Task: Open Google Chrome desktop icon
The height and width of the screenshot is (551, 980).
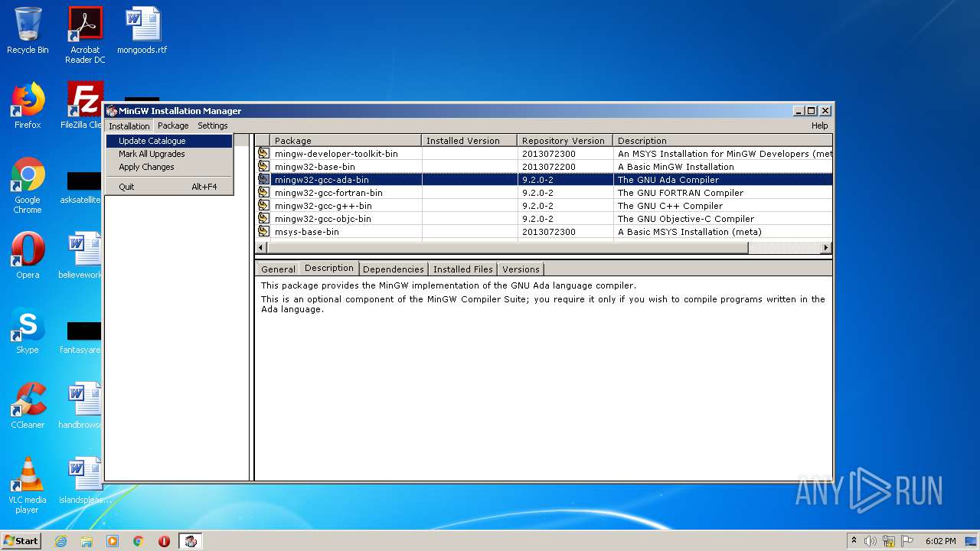Action: [x=28, y=185]
